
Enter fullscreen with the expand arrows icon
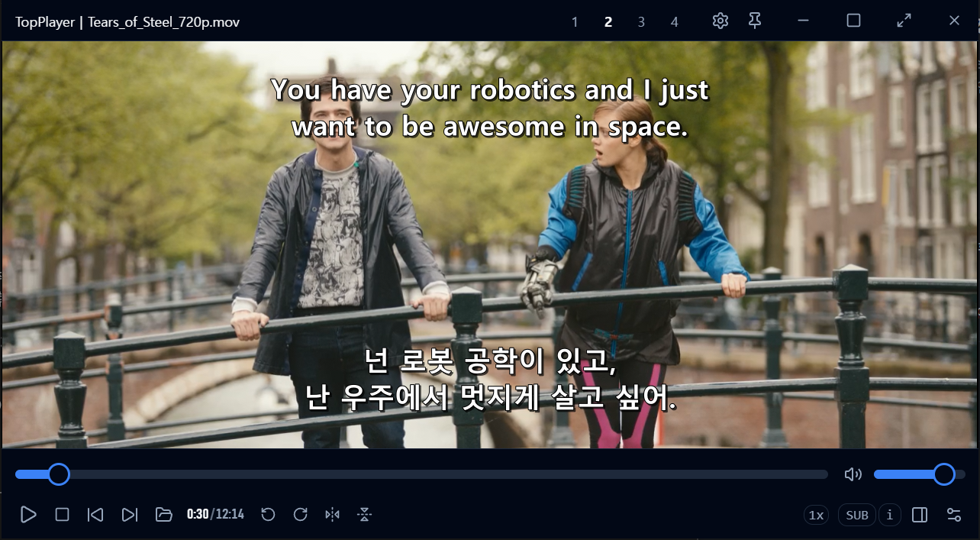coord(904,21)
